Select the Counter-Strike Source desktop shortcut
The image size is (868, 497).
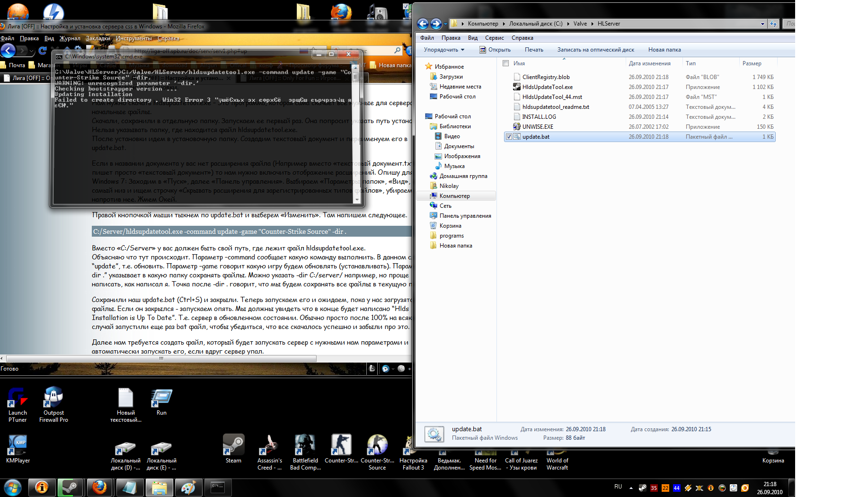tap(377, 452)
